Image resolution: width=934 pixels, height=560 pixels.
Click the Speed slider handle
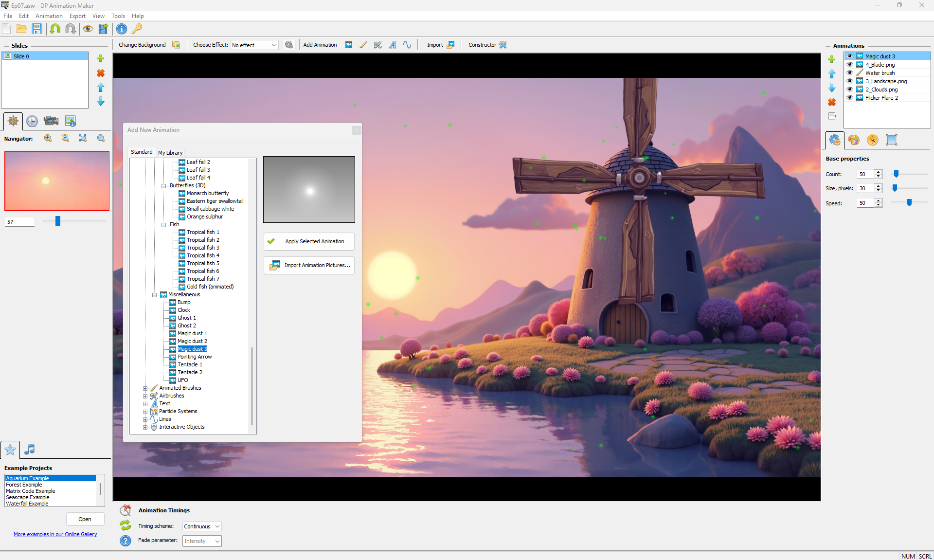click(x=909, y=203)
